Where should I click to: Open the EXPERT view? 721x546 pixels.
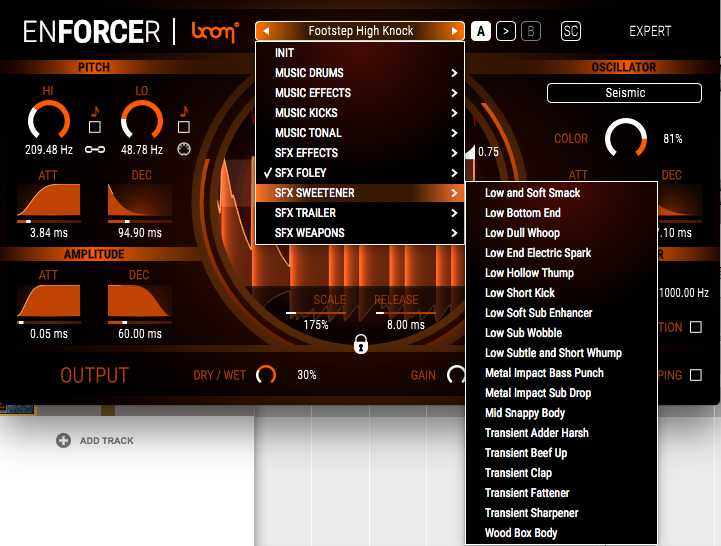pyautogui.click(x=650, y=31)
